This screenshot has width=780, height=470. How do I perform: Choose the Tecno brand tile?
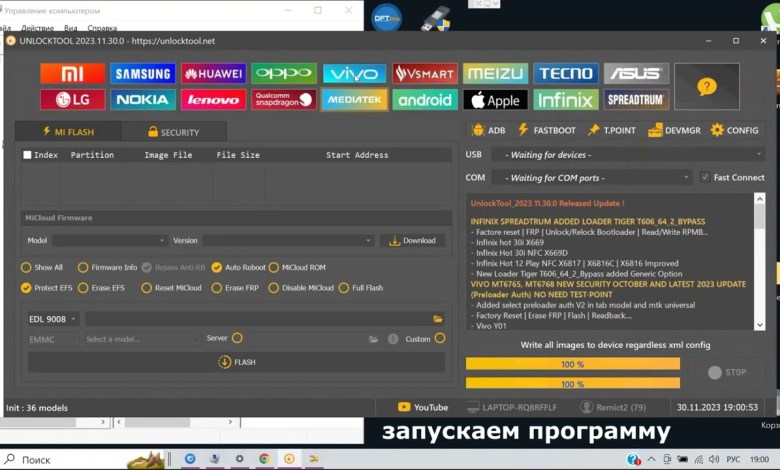(566, 74)
